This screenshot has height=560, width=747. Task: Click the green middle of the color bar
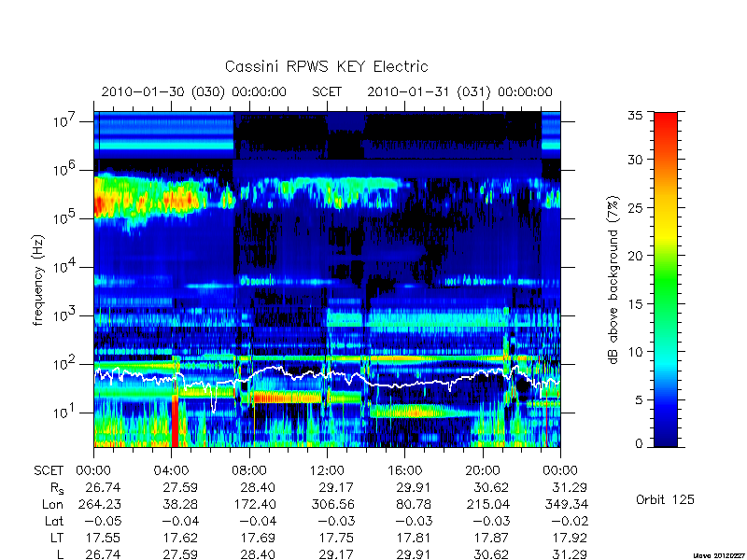click(x=666, y=280)
